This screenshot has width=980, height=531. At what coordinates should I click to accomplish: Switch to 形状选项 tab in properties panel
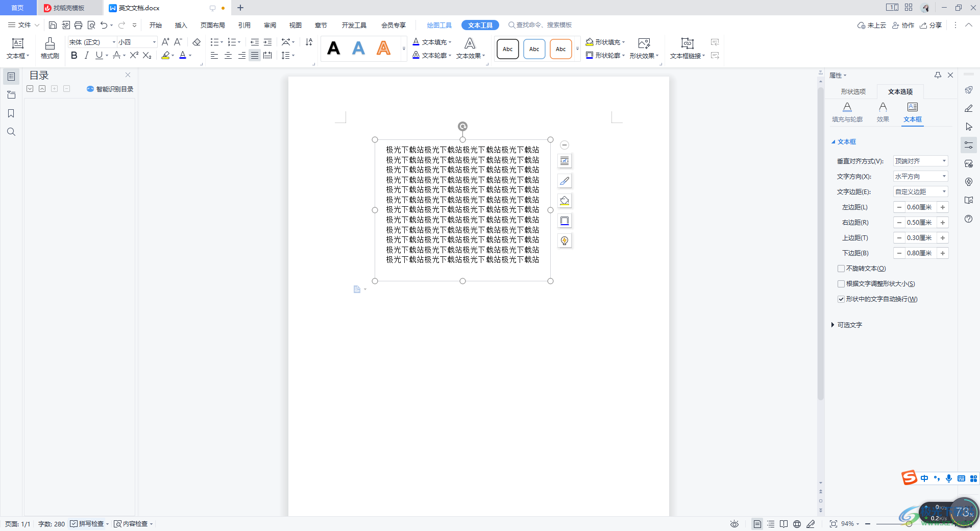(853, 92)
